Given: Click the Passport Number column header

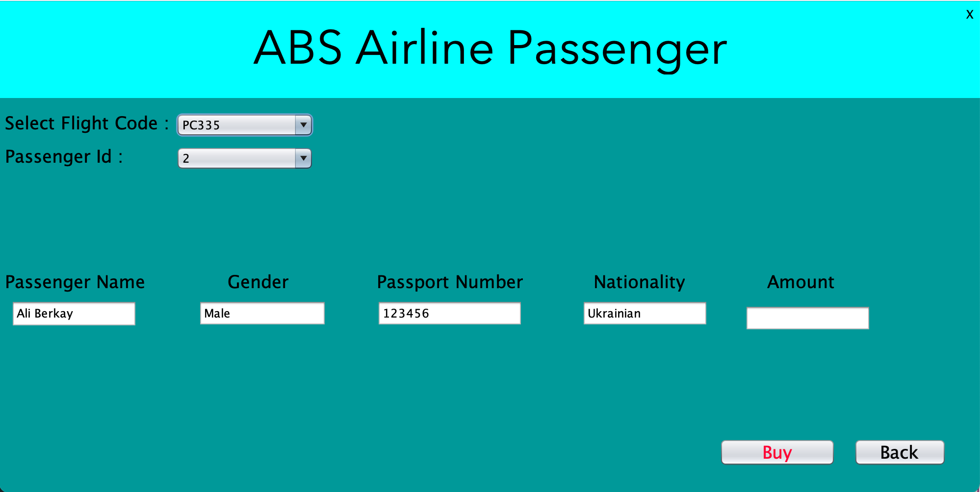Looking at the screenshot, I should point(449,282).
